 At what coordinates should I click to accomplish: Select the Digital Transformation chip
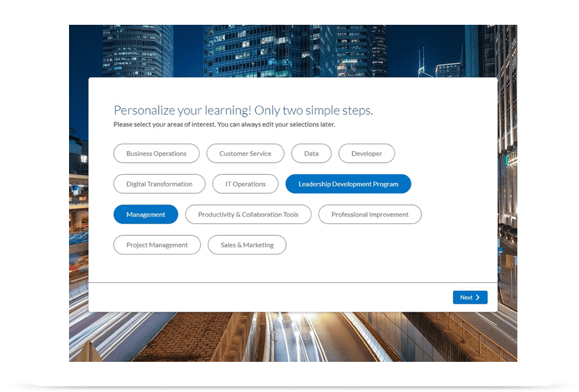pyautogui.click(x=159, y=184)
